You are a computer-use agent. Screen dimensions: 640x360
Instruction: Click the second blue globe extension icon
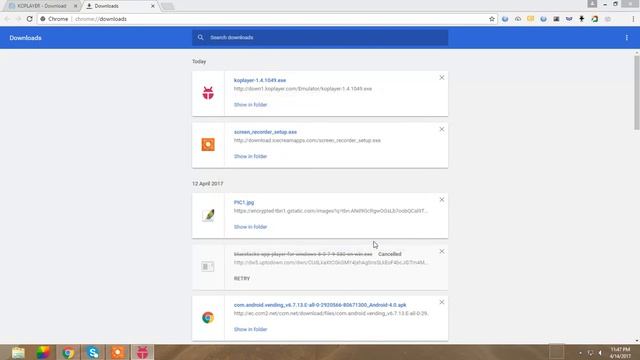click(x=543, y=19)
